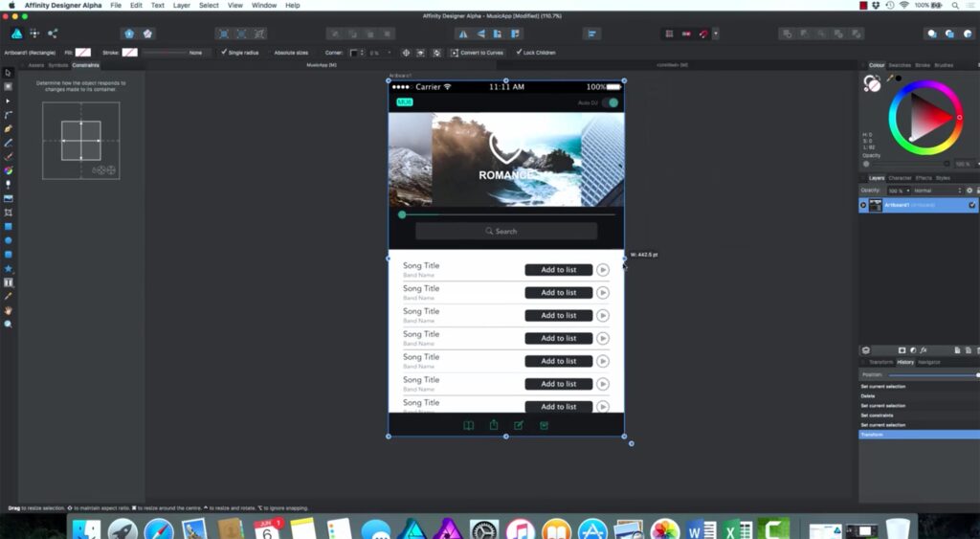Click the snapping magnet icon
The width and height of the screenshot is (980, 539).
(x=702, y=34)
